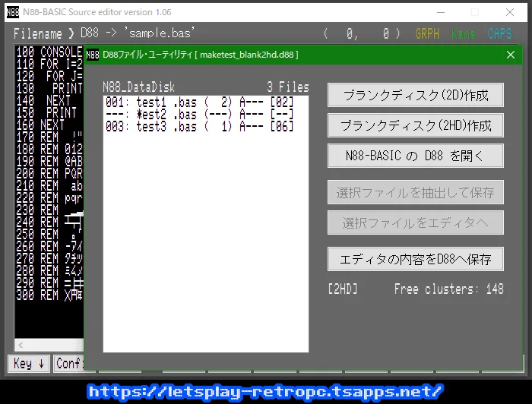
Task: Save editor contents with エディタの内容をD88へ保存
Action: click(415, 259)
